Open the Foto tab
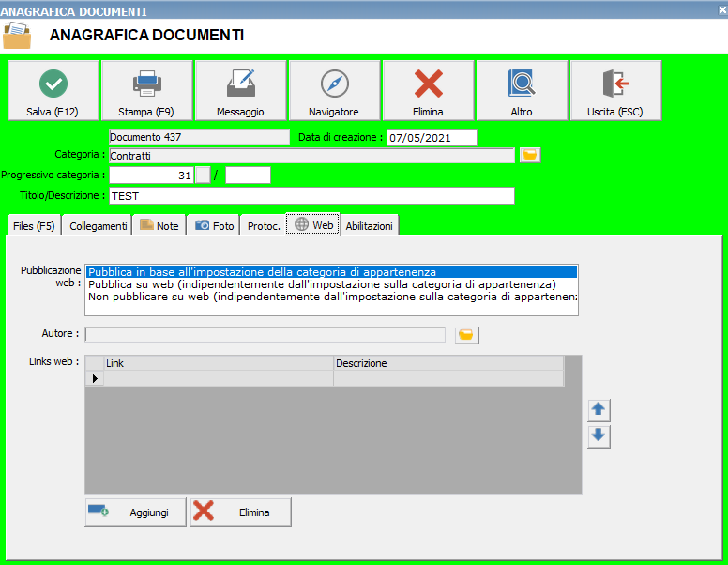The height and width of the screenshot is (565, 728). pos(214,226)
